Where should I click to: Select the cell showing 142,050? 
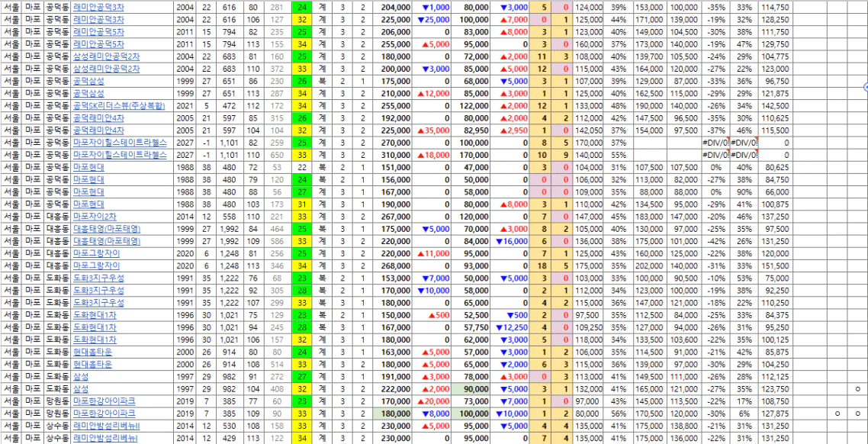click(x=589, y=130)
